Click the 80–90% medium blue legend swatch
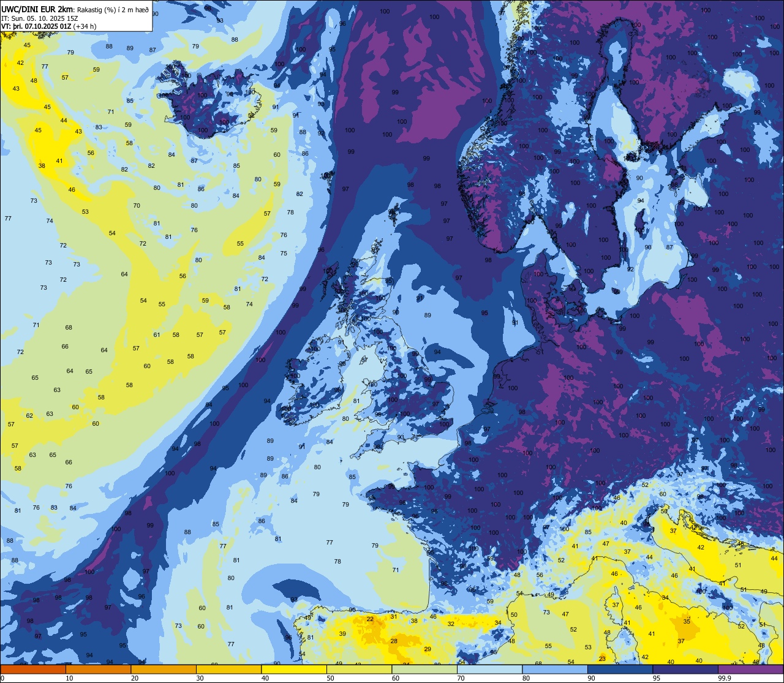The image size is (784, 683). coord(555,669)
